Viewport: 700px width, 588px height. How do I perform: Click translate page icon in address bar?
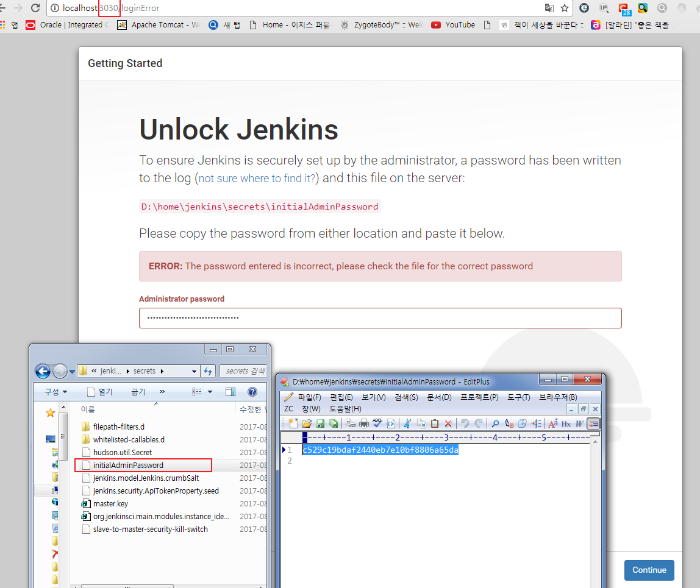[x=549, y=8]
